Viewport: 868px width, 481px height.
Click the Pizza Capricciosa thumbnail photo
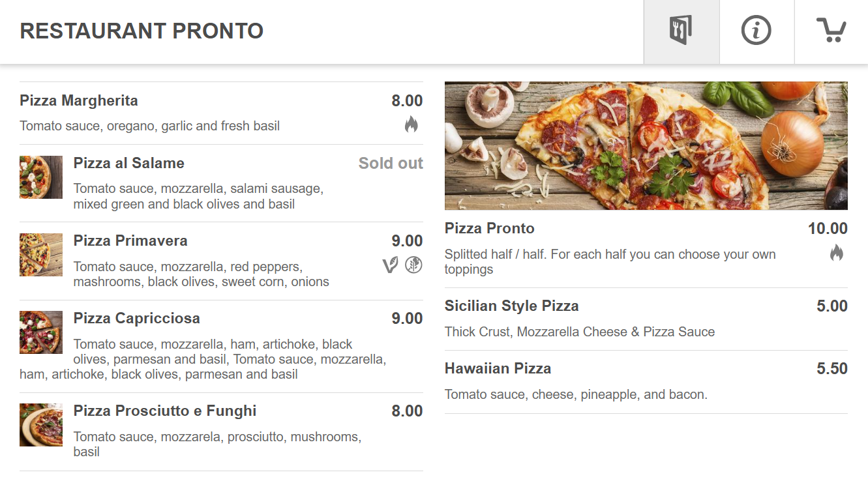pyautogui.click(x=40, y=332)
